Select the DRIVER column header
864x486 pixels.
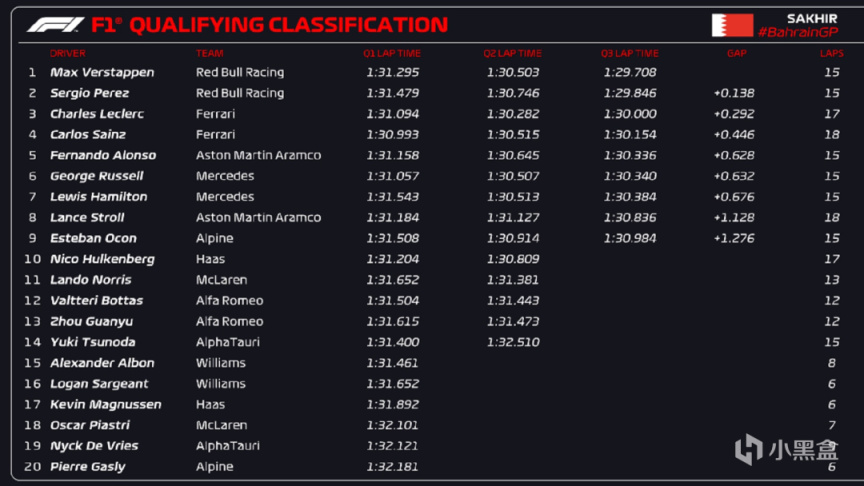68,53
